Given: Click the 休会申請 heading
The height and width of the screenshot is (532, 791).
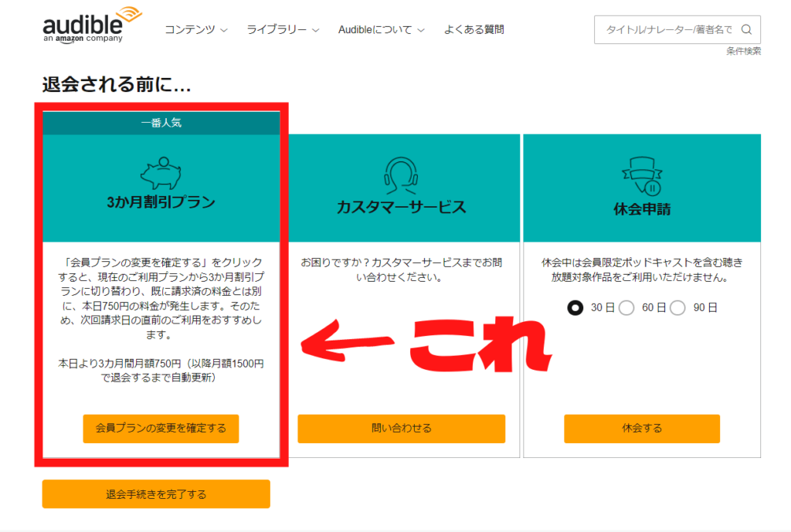Looking at the screenshot, I should (642, 208).
